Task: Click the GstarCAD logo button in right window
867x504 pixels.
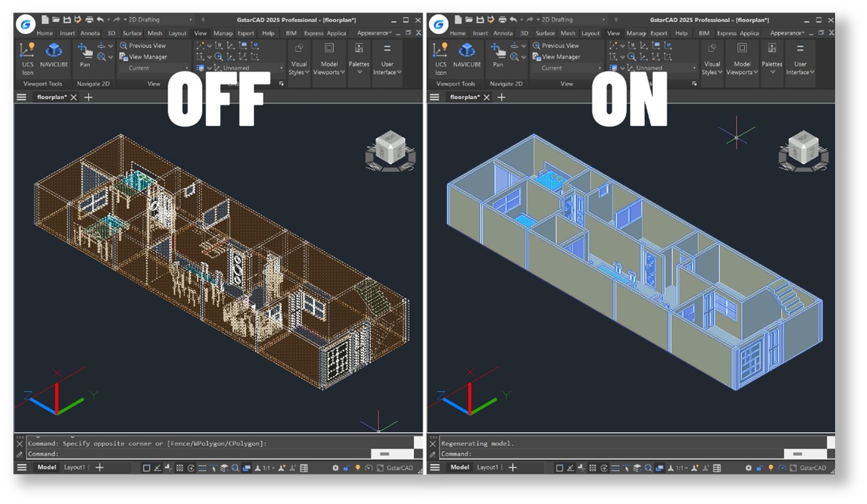Action: [x=438, y=25]
